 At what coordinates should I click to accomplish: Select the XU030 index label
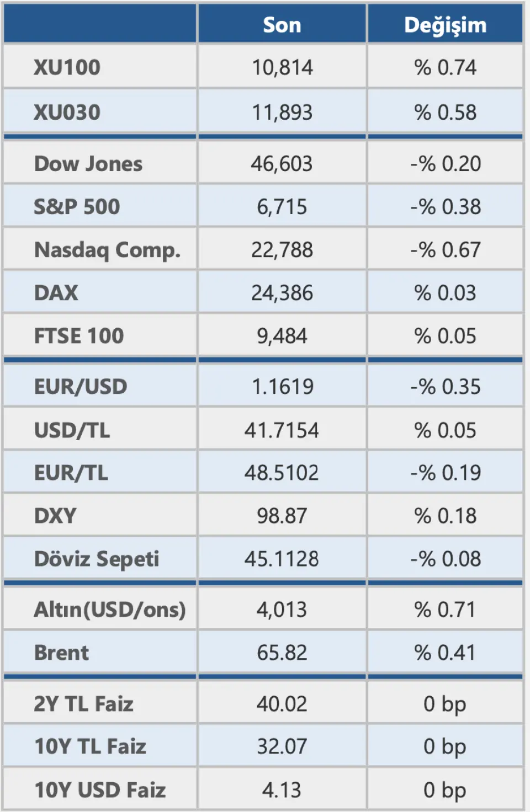click(67, 113)
